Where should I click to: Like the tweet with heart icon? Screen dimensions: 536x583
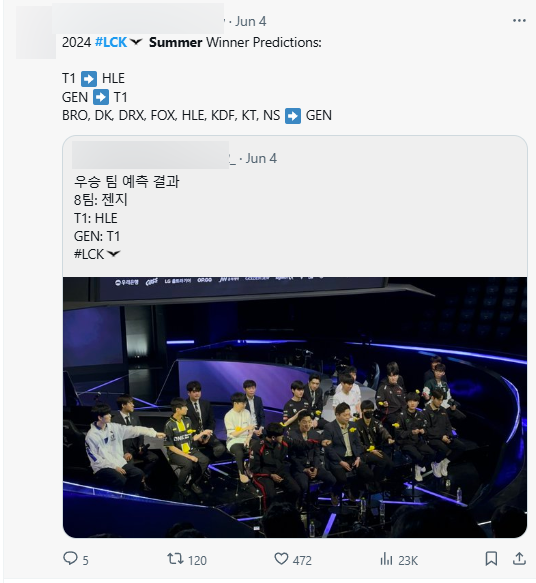(x=281, y=558)
